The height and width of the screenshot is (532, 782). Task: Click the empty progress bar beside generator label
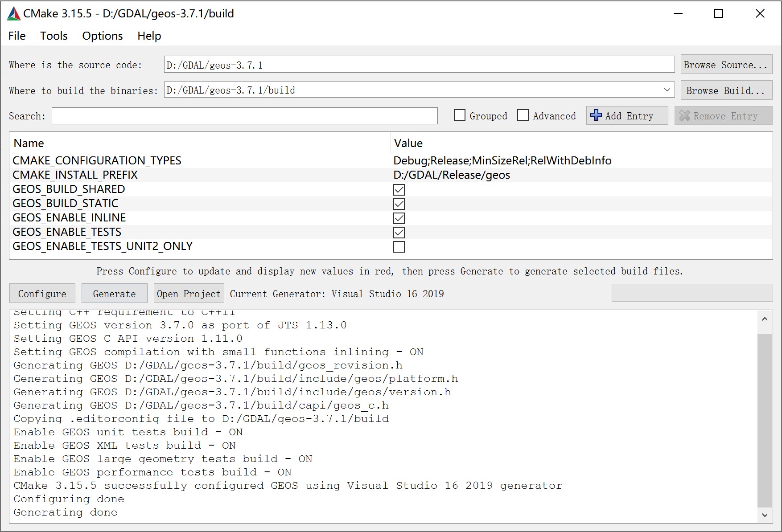[x=692, y=293]
